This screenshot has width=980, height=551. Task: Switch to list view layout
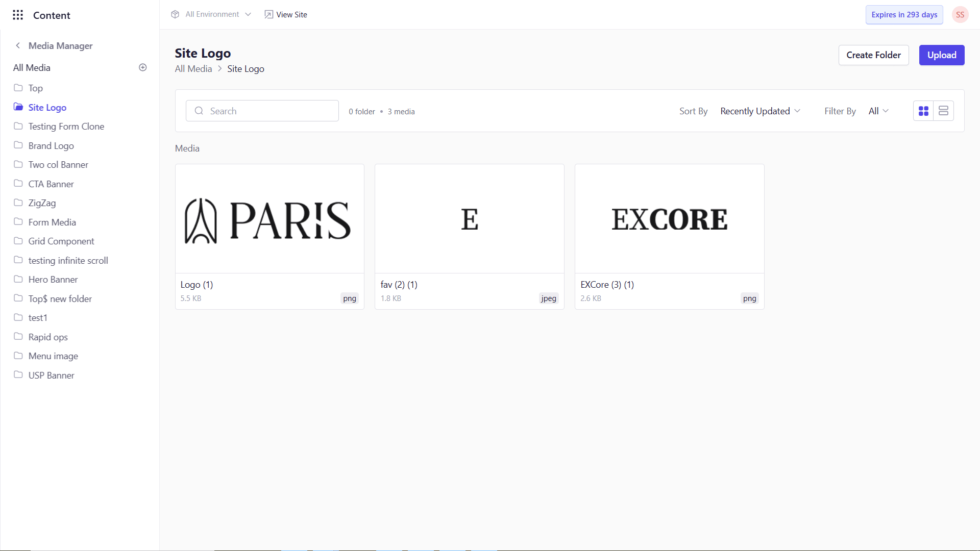pyautogui.click(x=943, y=111)
